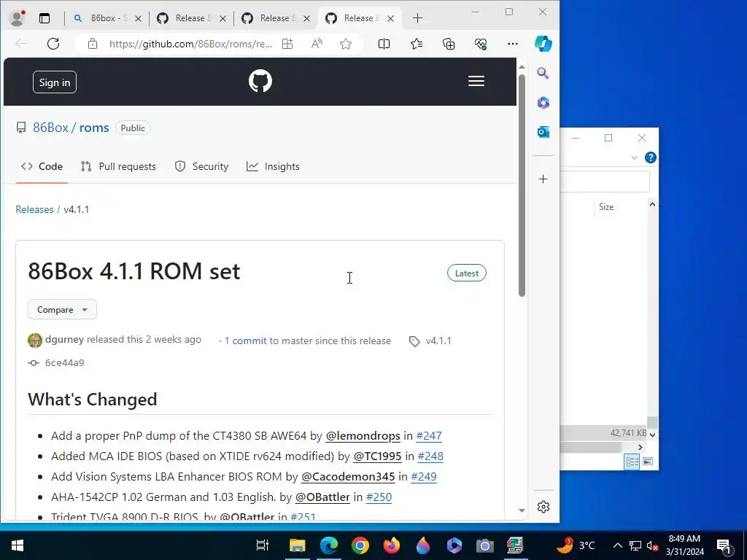Click the page vertical scrollbar thumb
Viewport: 747px width, 560px height.
(522, 186)
